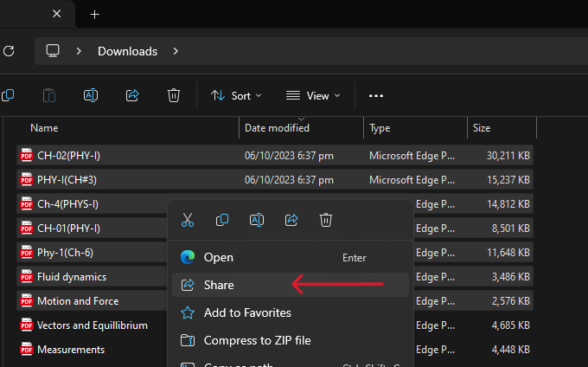Click the toolbar Share icon

coord(132,95)
